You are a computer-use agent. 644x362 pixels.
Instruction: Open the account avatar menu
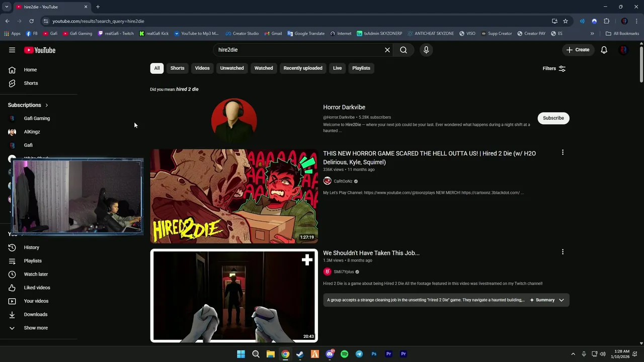(623, 50)
